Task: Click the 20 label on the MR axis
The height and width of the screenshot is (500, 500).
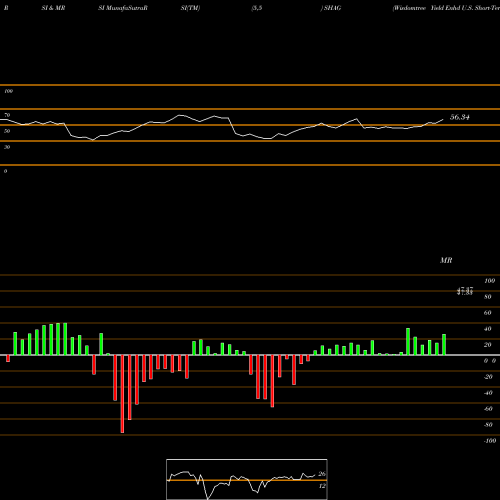Action: tap(488, 345)
